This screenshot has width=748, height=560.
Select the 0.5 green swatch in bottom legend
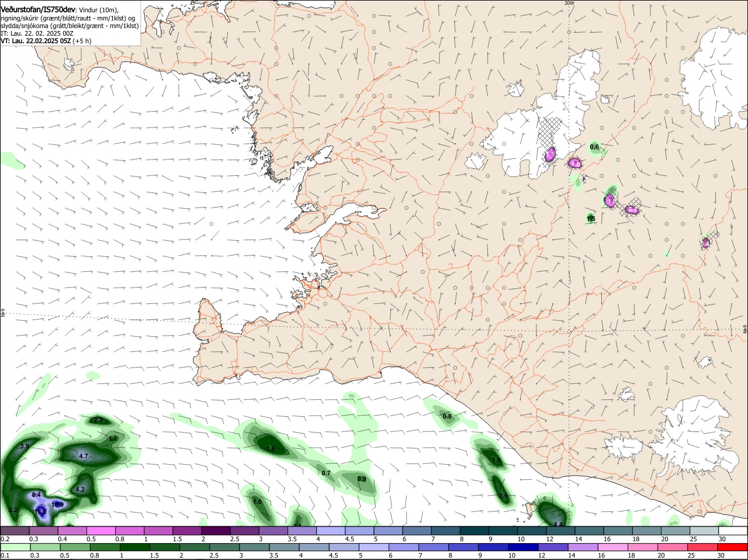coord(74,547)
